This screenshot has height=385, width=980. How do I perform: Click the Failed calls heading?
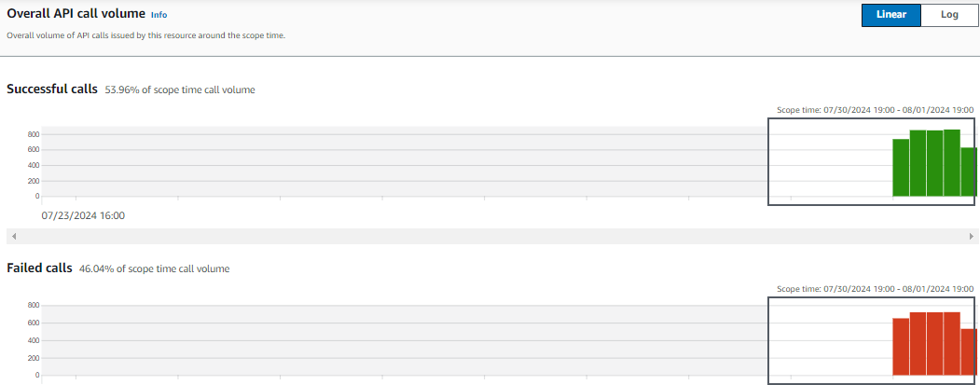[39, 268]
